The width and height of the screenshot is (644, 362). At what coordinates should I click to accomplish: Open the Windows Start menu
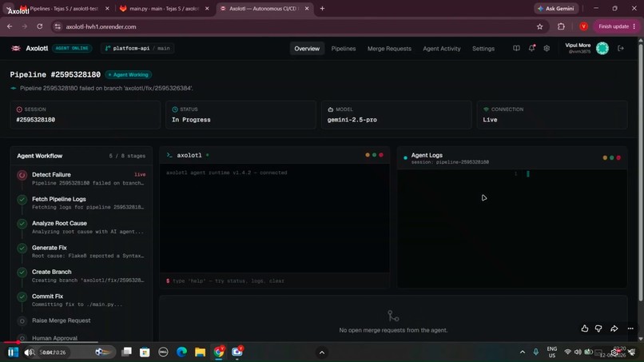tap(13, 352)
